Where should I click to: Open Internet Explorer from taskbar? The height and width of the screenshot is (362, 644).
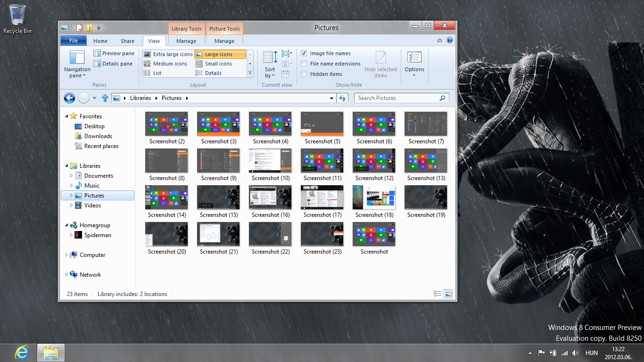pos(22,353)
